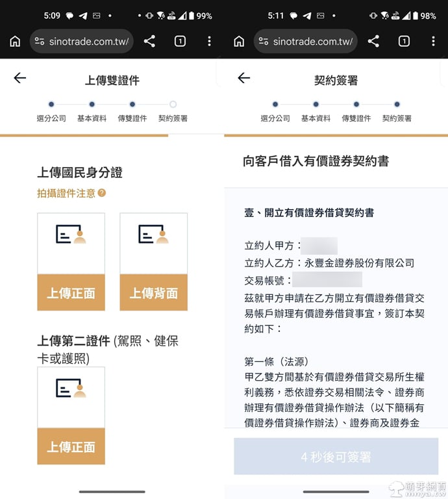The image size is (448, 499).
Task: Open the tab switcher in the right browser
Action: point(404,42)
